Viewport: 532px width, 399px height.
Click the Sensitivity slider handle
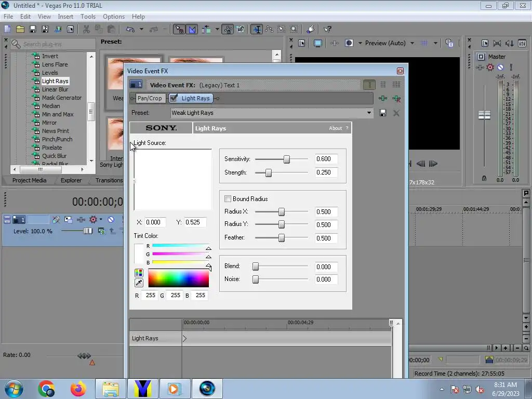(x=287, y=159)
